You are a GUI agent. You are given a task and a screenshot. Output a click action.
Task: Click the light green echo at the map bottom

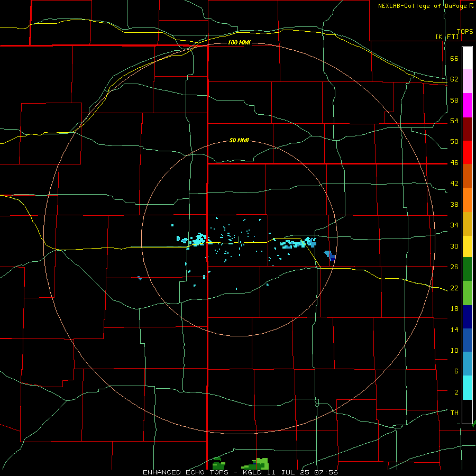click(262, 463)
